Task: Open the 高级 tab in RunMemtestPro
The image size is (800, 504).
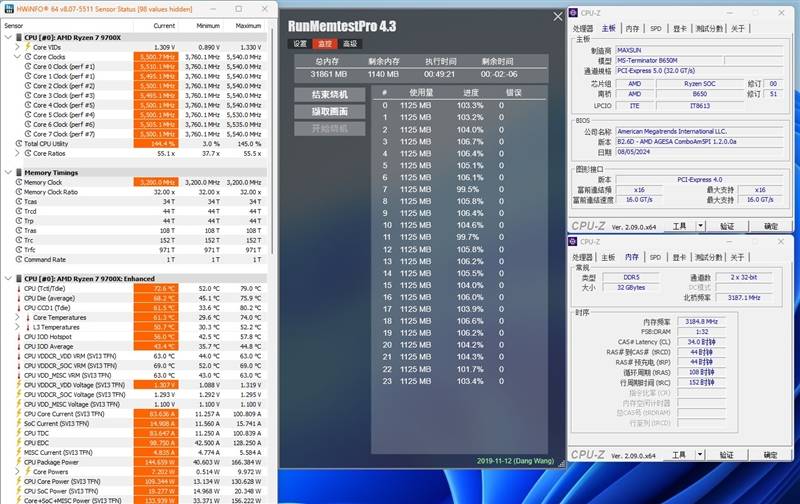Action: (350, 44)
